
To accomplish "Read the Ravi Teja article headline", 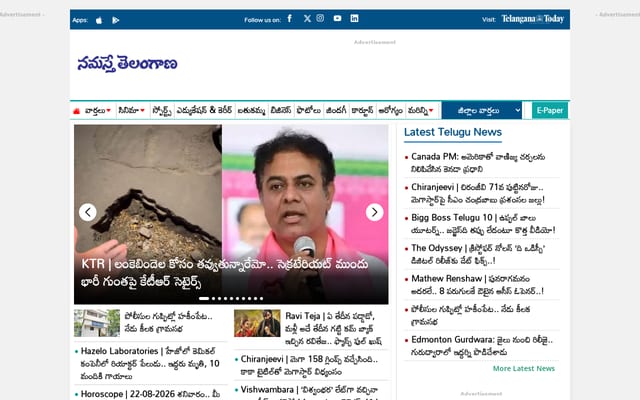I will pos(333,329).
